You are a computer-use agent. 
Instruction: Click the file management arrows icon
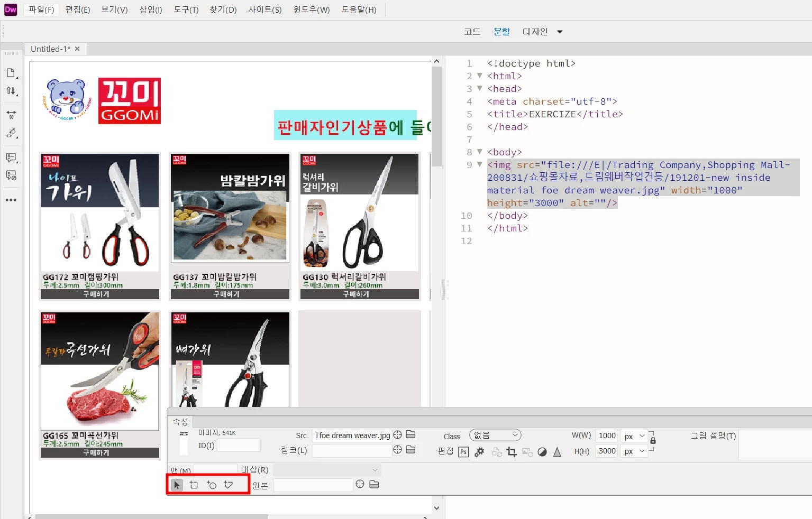click(11, 91)
